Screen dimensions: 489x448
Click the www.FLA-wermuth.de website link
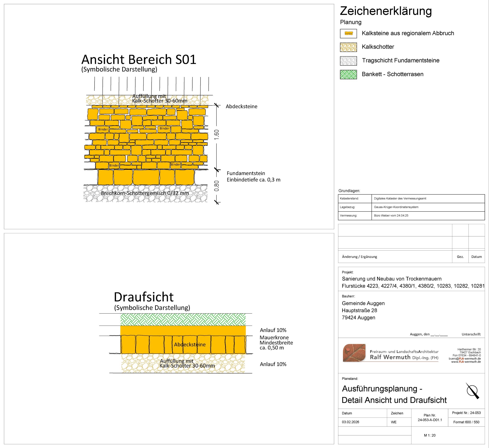coord(466,362)
